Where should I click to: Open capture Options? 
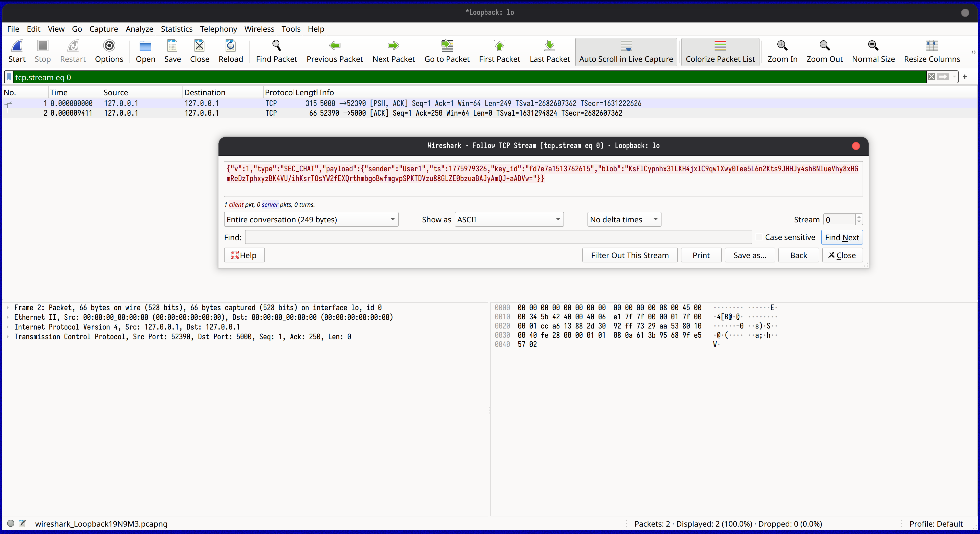[x=109, y=51]
